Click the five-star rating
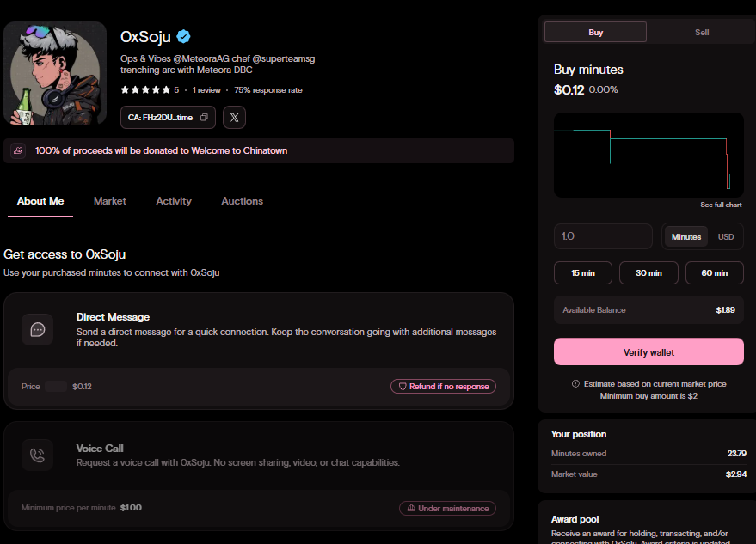 coord(145,90)
